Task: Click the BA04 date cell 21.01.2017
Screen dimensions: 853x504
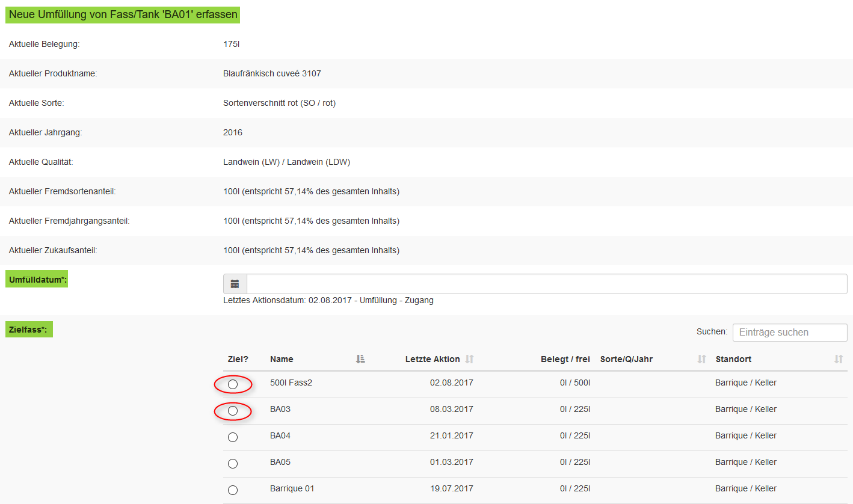Action: 451,436
